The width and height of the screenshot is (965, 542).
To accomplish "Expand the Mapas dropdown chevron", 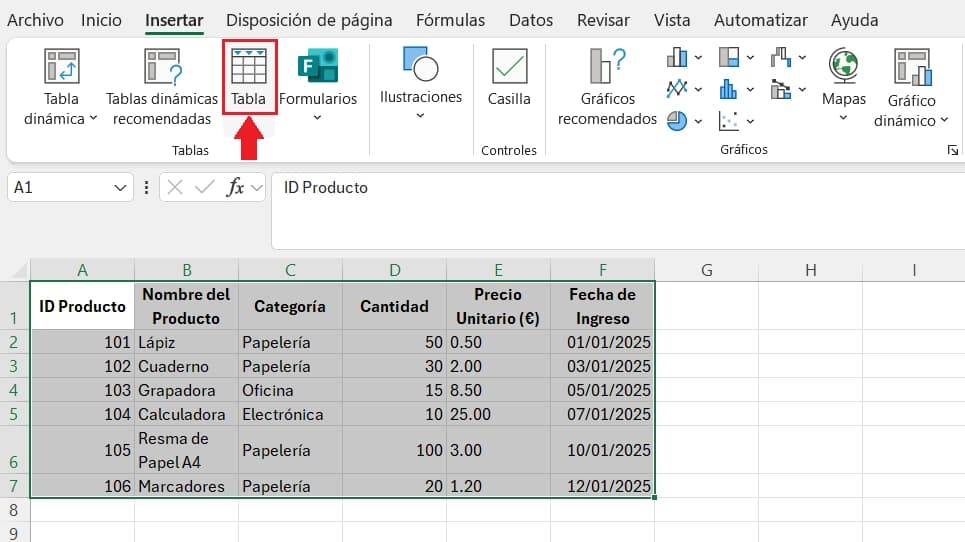I will [844, 118].
